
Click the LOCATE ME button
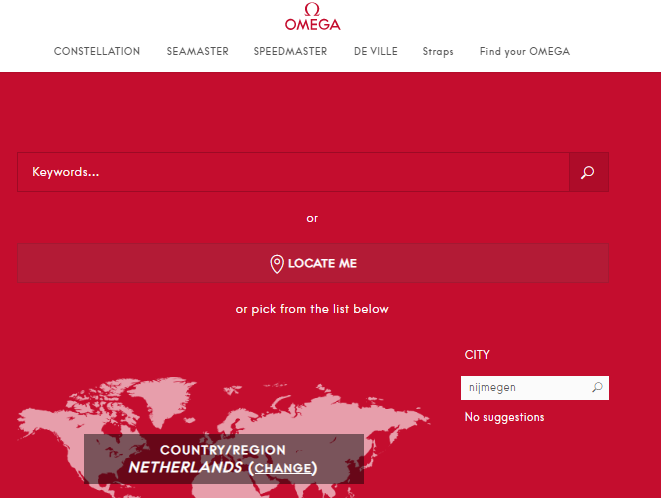pyautogui.click(x=313, y=263)
